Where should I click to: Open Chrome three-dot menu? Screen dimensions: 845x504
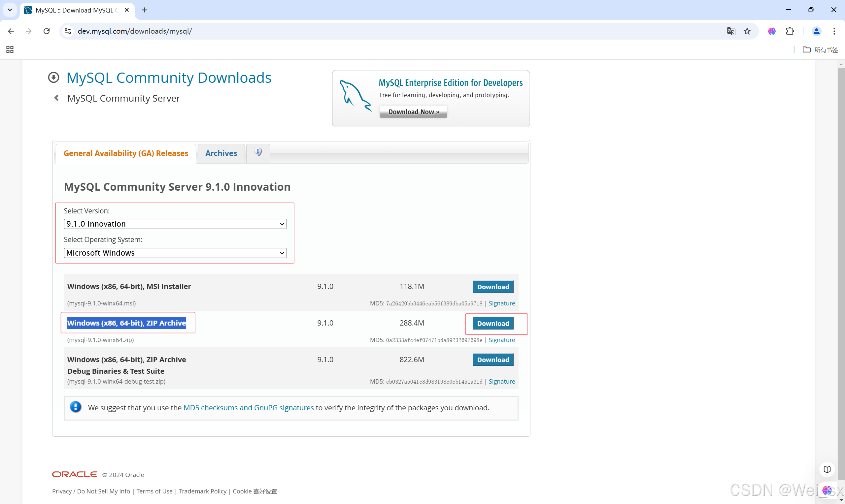[x=834, y=31]
